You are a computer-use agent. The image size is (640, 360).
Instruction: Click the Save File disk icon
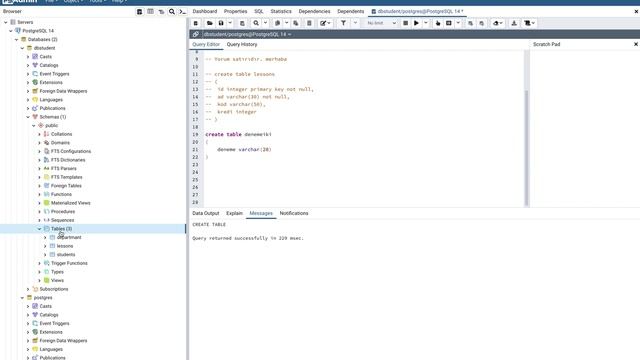coord(221,23)
